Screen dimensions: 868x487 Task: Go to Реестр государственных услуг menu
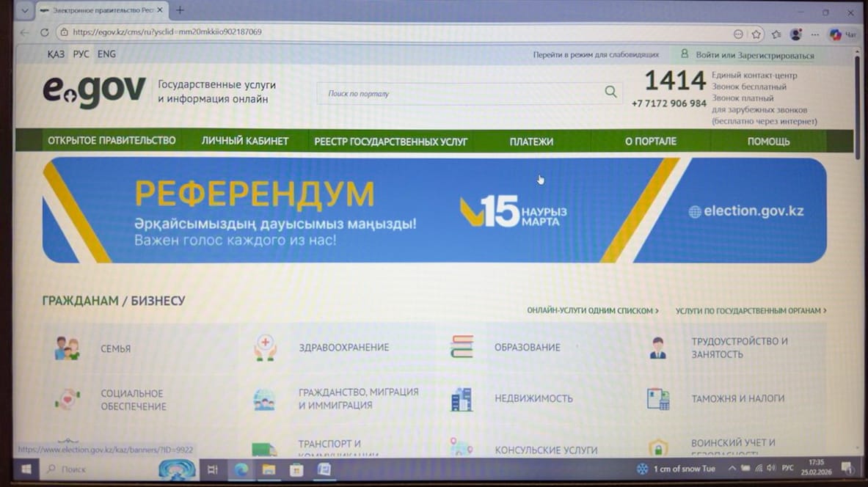[x=390, y=142]
